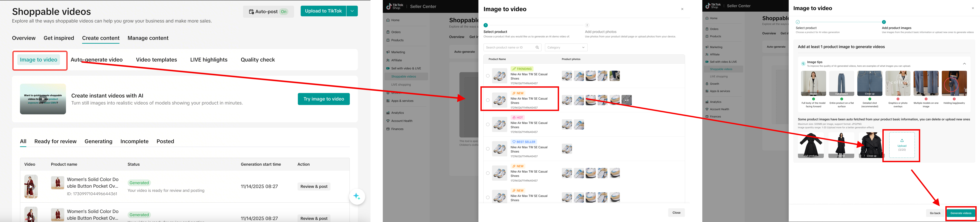The height and width of the screenshot is (222, 980).
Task: Click Affiliate icon in middle window sidebar
Action: 388,60
